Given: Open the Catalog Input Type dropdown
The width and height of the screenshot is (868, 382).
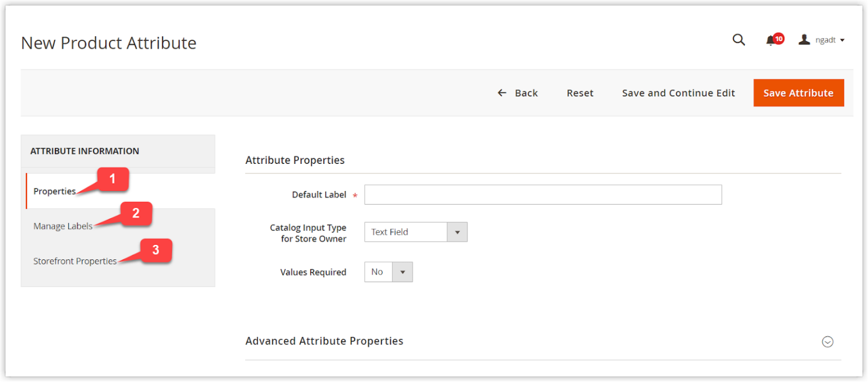Looking at the screenshot, I should (x=457, y=232).
